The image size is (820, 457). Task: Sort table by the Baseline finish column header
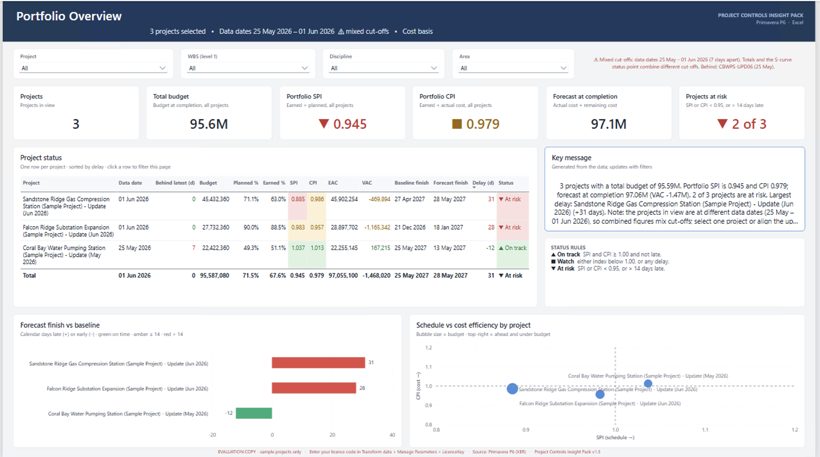point(412,183)
